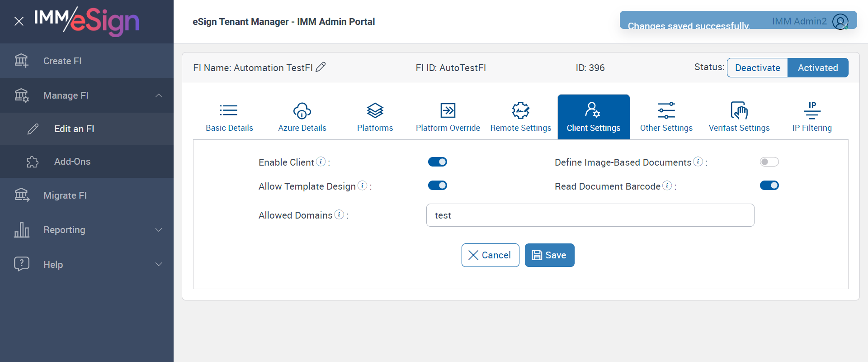Turn off Allow Template Design switch

coord(437,186)
